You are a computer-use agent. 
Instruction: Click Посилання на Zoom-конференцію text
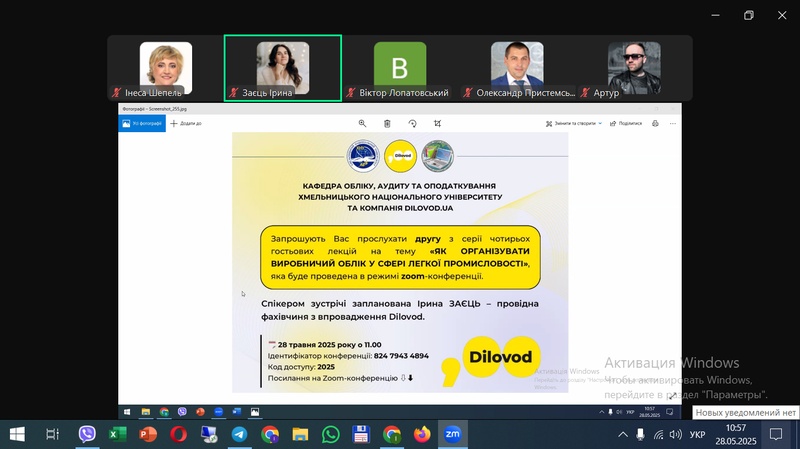tap(333, 378)
